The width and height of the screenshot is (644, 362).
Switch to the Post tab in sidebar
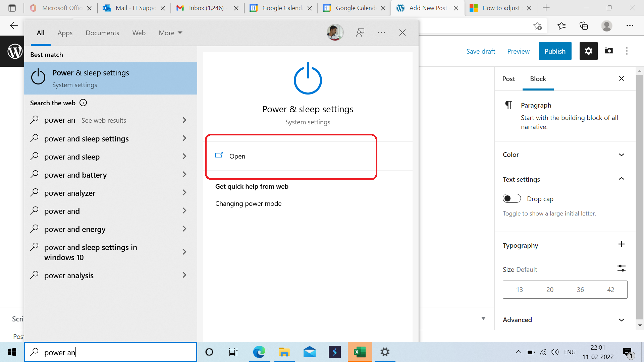pos(508,79)
